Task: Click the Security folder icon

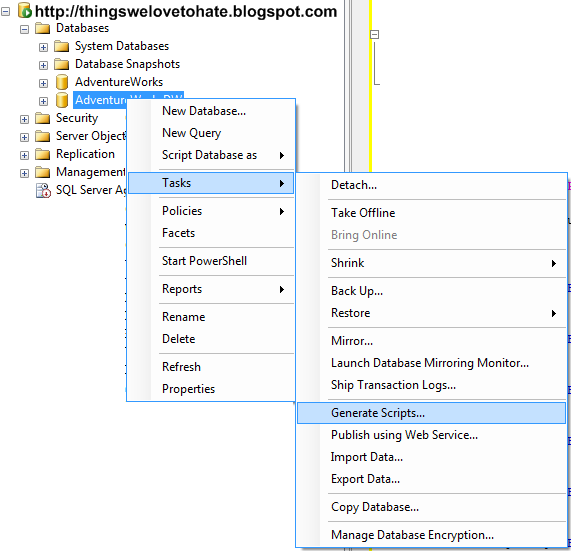Action: coord(43,118)
